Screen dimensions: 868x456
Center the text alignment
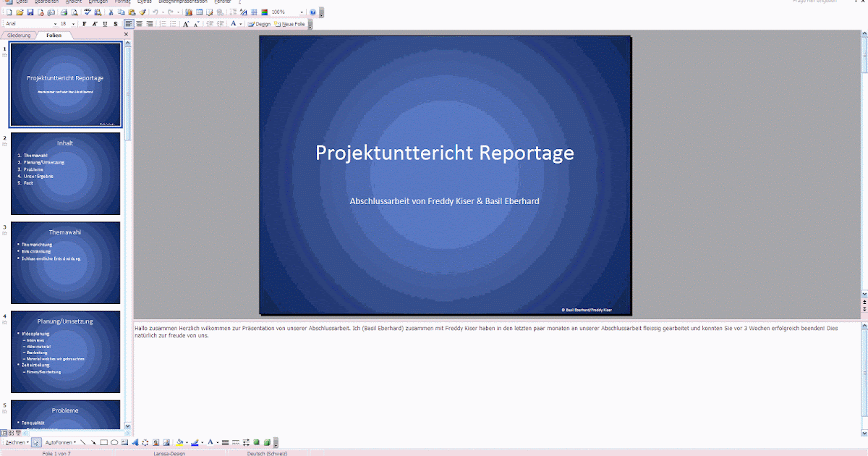(139, 24)
